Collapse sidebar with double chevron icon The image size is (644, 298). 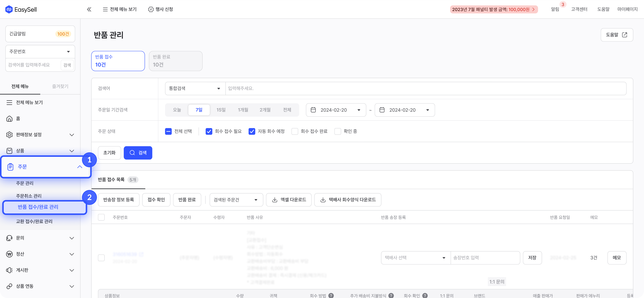tap(89, 9)
